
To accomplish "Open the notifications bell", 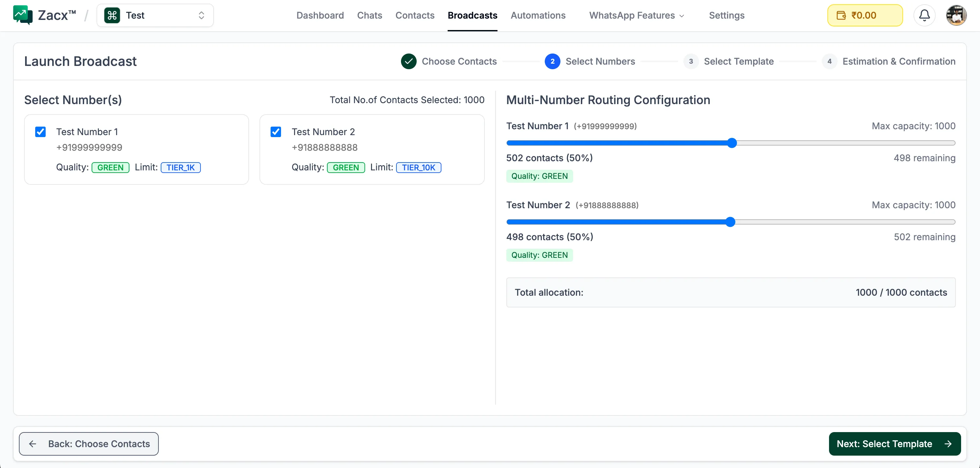I will click(x=924, y=15).
